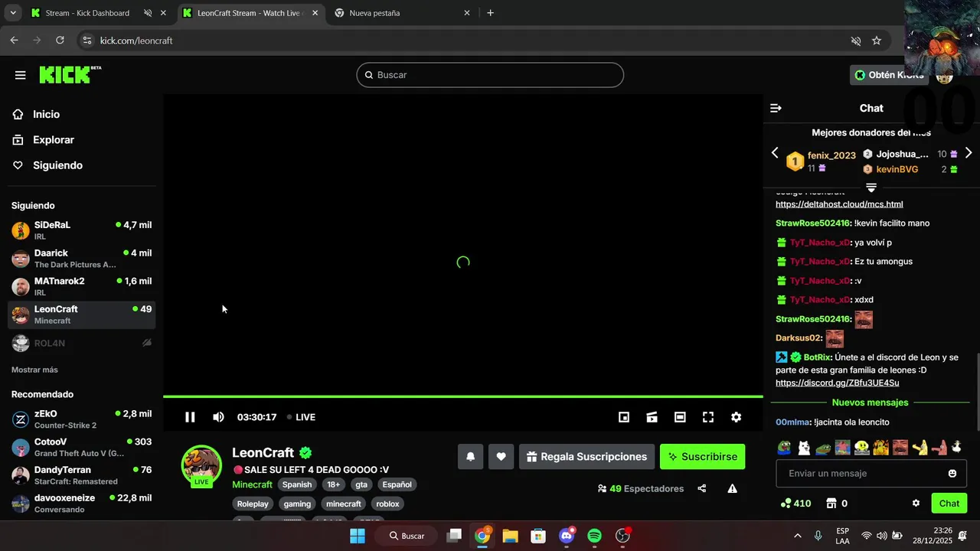Open SiDeRaL channel in sidebar
This screenshot has width=980, height=551.
[x=81, y=230]
